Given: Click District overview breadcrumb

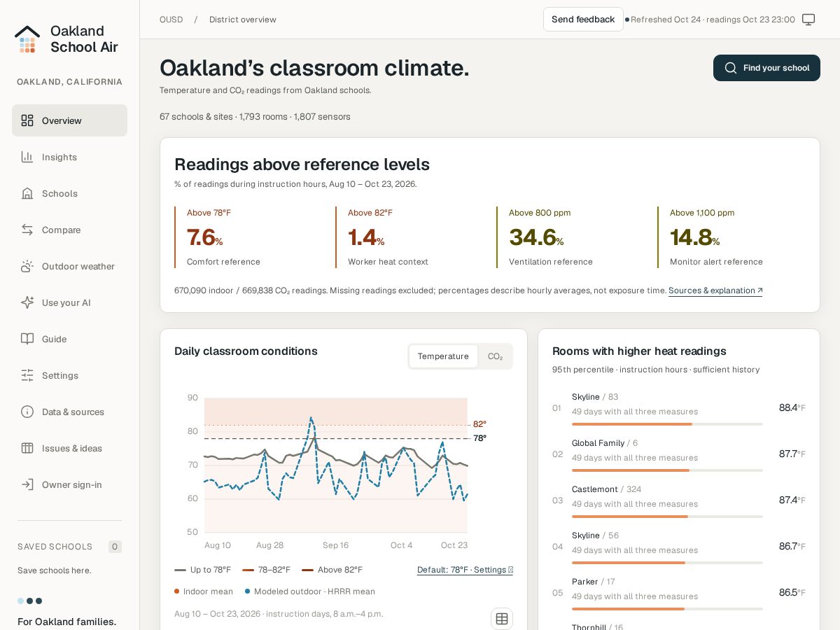Looking at the screenshot, I should coord(243,20).
